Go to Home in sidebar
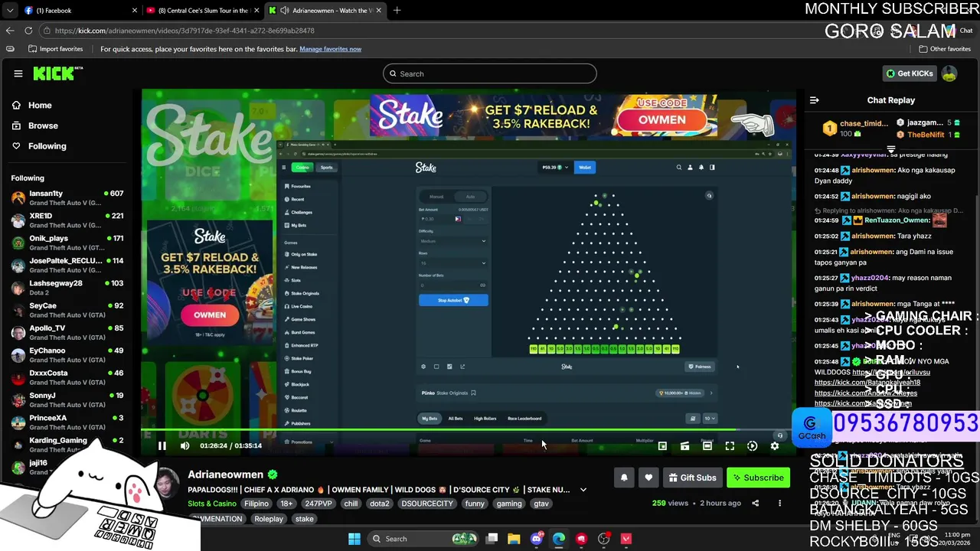 [x=40, y=106]
